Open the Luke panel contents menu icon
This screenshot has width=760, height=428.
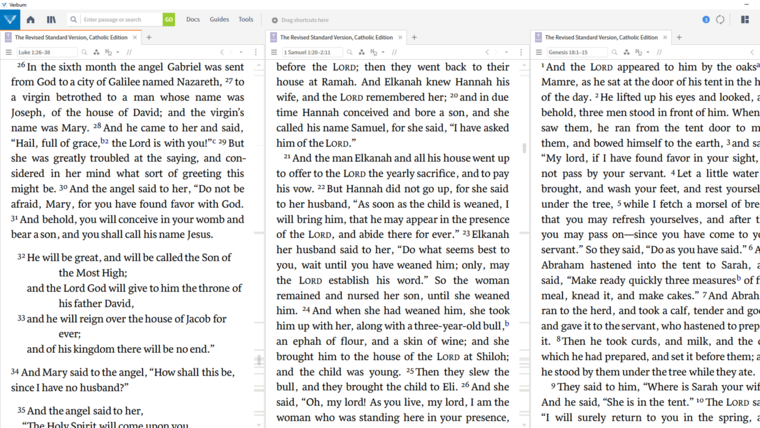(x=8, y=52)
